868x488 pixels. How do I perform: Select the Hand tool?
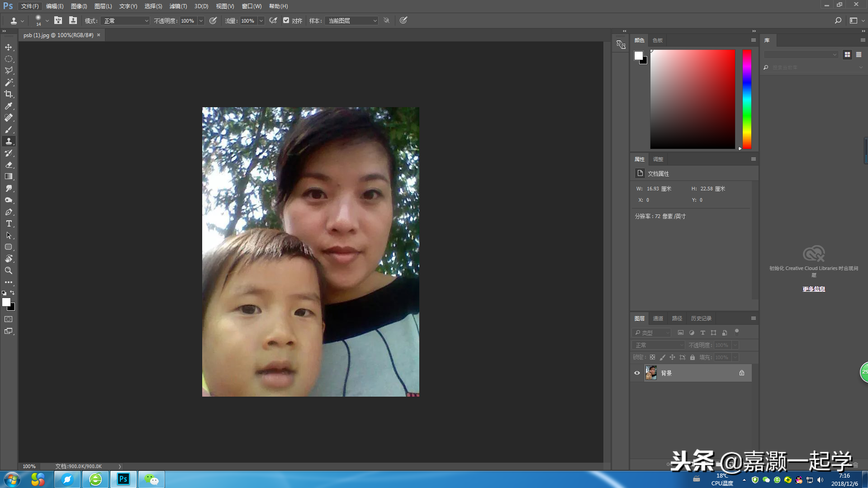9,259
